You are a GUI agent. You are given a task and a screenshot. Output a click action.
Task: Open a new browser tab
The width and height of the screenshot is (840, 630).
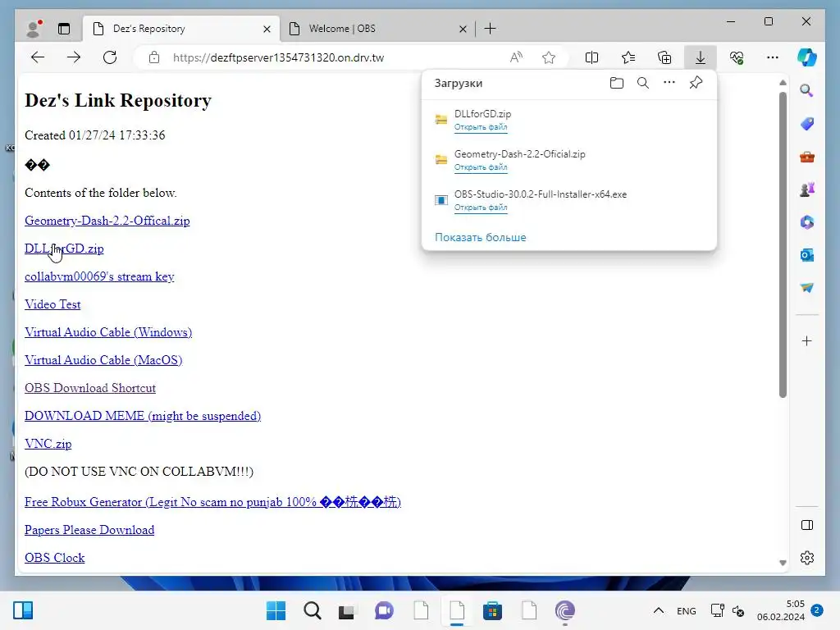pos(490,29)
